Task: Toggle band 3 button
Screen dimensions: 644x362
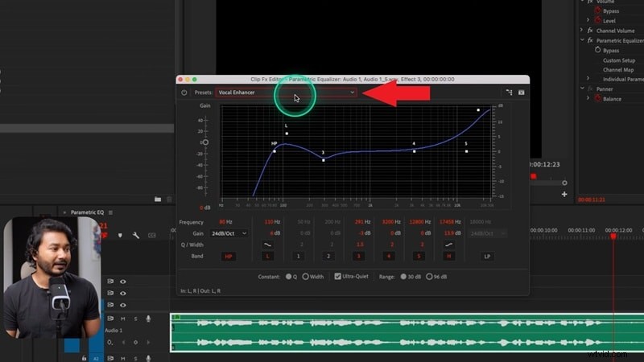Action: pos(358,257)
